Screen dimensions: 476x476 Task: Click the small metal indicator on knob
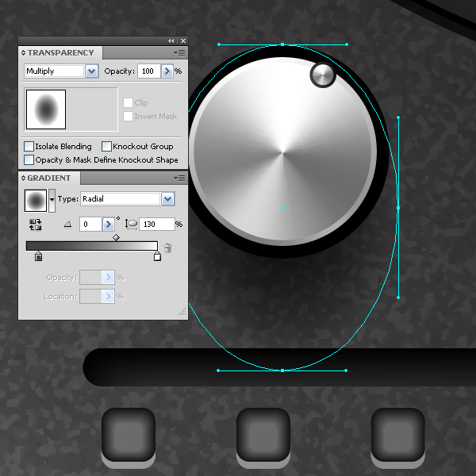click(x=323, y=75)
